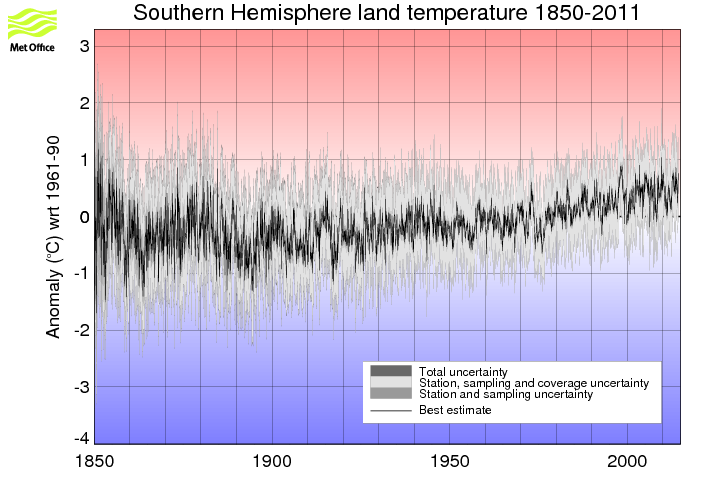This screenshot has height=504, width=708.
Task: Click the x-axis year 2000
Action: [x=627, y=462]
